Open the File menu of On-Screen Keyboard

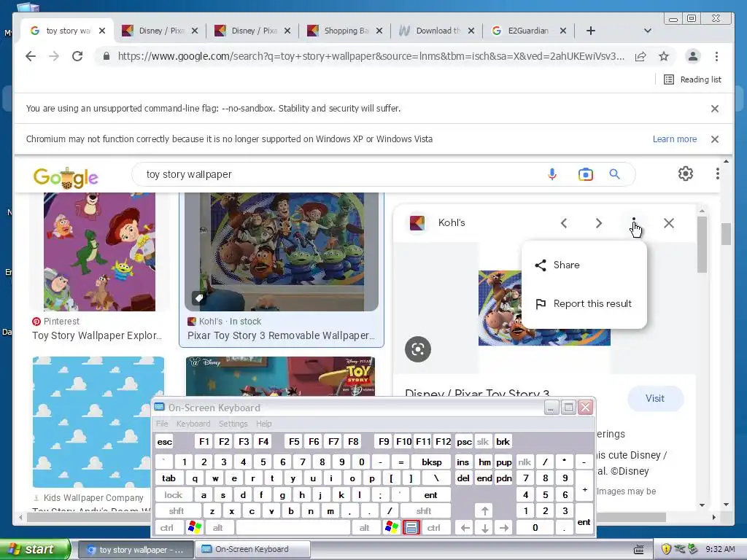[162, 424]
